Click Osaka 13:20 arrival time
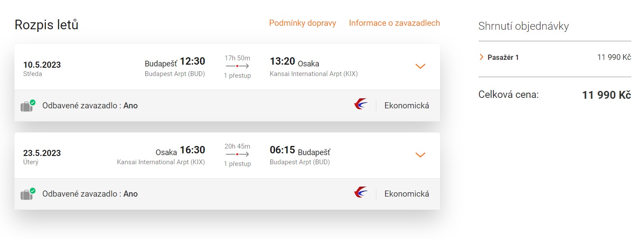This screenshot has width=644, height=239. (x=282, y=62)
